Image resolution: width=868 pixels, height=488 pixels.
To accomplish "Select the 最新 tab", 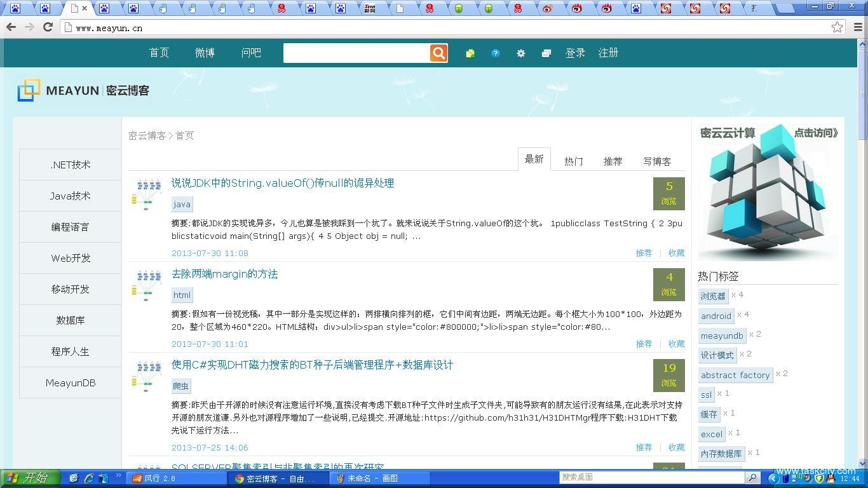I will click(534, 159).
